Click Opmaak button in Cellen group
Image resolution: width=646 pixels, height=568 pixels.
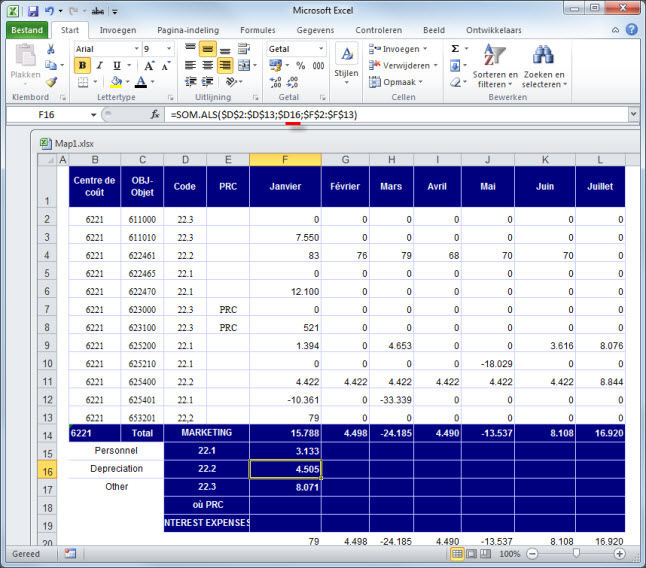tap(396, 82)
